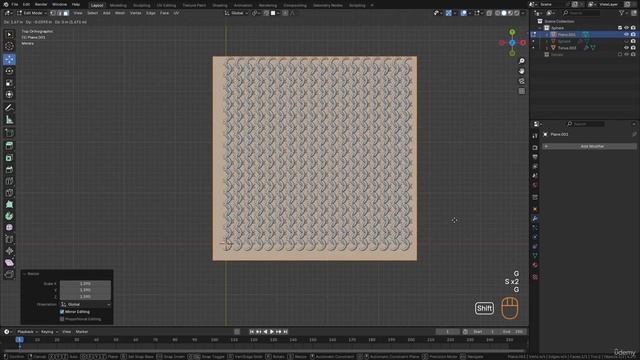
Task: Hide Torus.002 with its eye icon
Action: [x=626, y=48]
